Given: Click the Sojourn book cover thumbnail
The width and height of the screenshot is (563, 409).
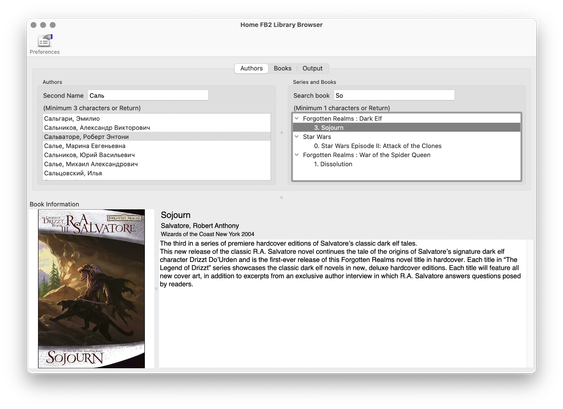Looking at the screenshot, I should coord(92,288).
